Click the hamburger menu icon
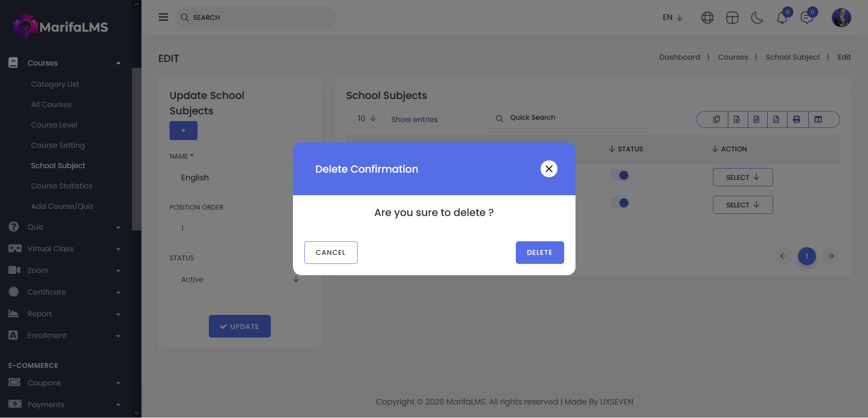 163,17
